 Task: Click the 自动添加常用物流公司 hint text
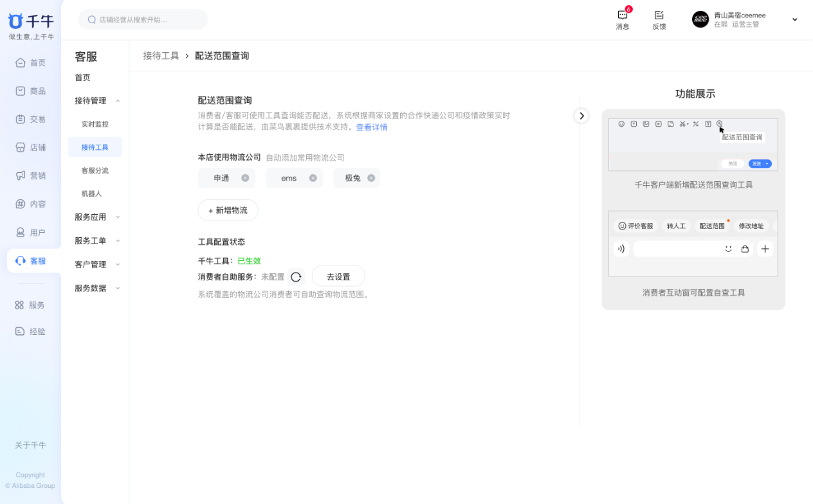tap(305, 157)
